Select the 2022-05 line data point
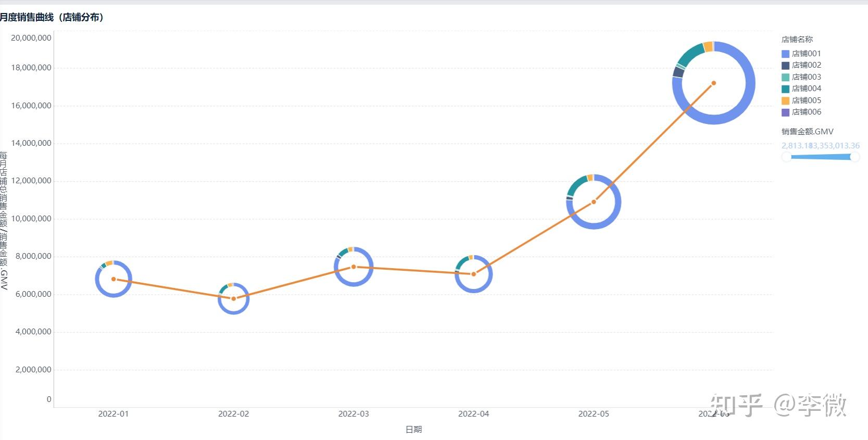868x440 pixels. 594,202
